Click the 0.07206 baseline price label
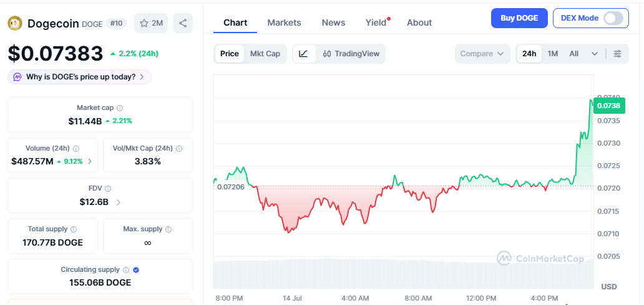644x305 pixels. tap(231, 187)
